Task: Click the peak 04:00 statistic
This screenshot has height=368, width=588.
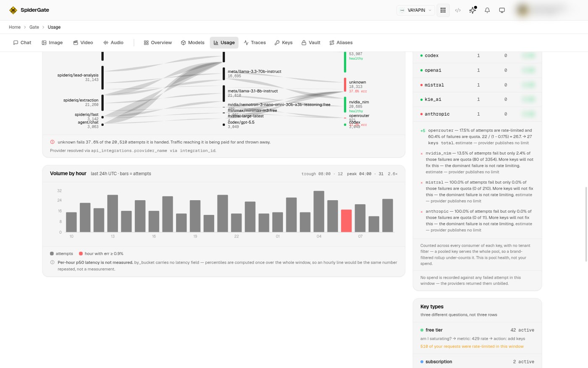Action: 365,174
